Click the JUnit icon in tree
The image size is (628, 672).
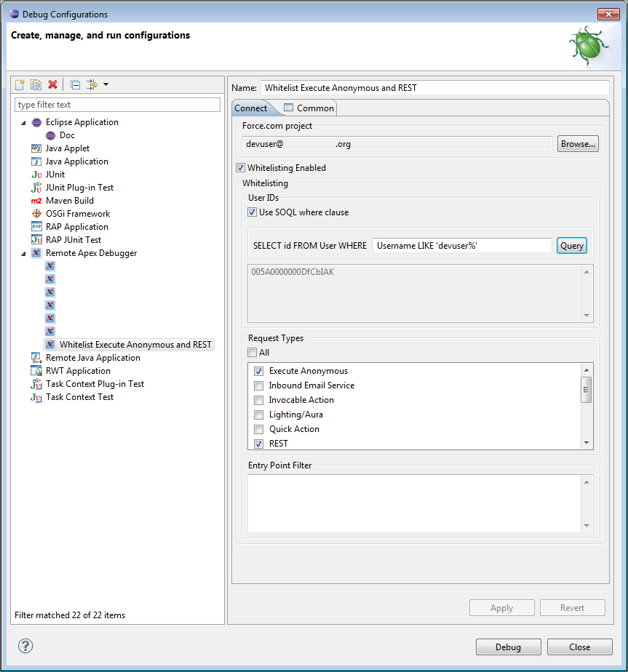(x=36, y=175)
